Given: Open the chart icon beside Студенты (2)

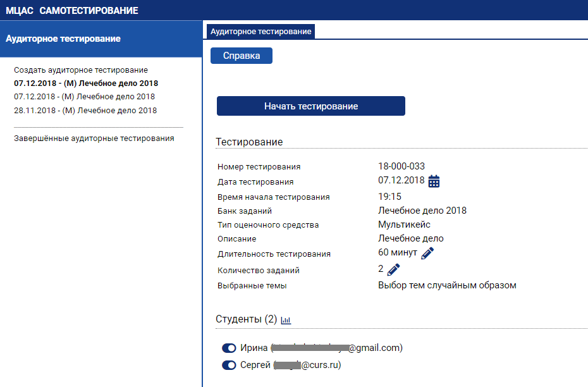Looking at the screenshot, I should [286, 320].
